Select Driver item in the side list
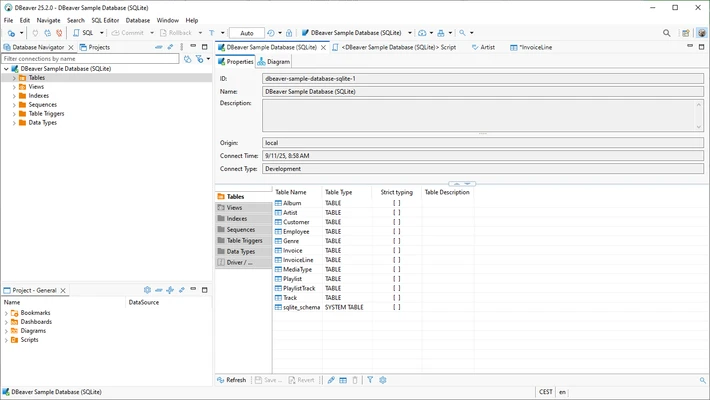 (244, 262)
